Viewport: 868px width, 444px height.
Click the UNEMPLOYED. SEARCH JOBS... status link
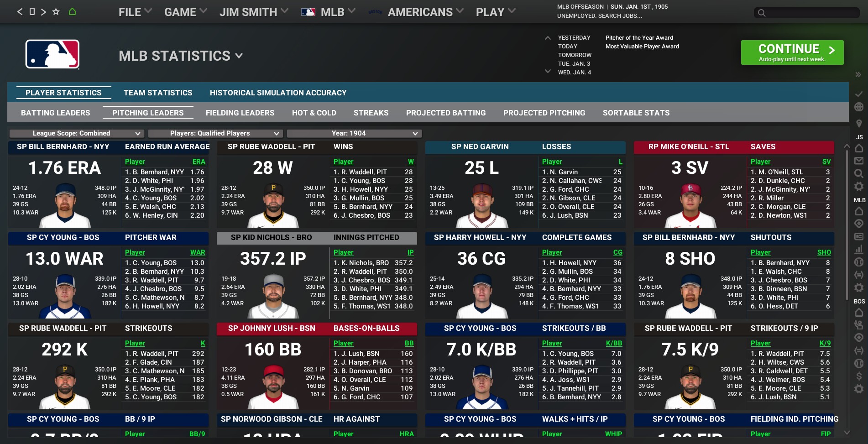600,16
